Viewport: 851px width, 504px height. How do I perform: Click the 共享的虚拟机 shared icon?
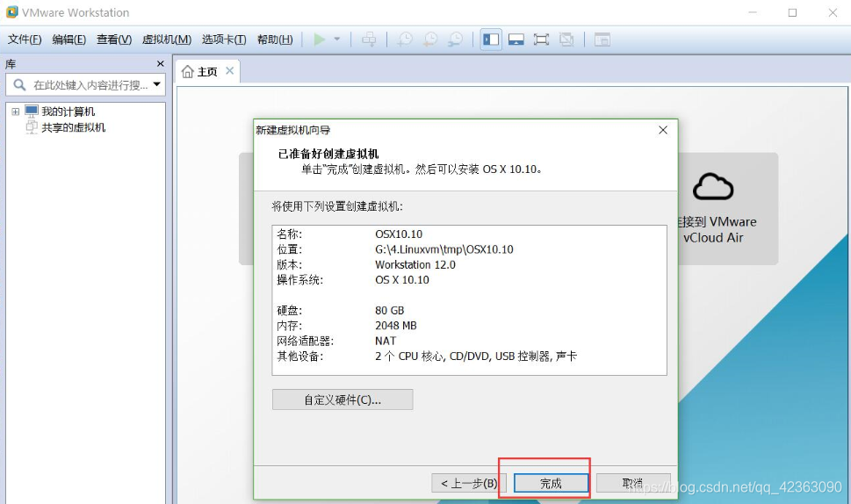pyautogui.click(x=32, y=127)
